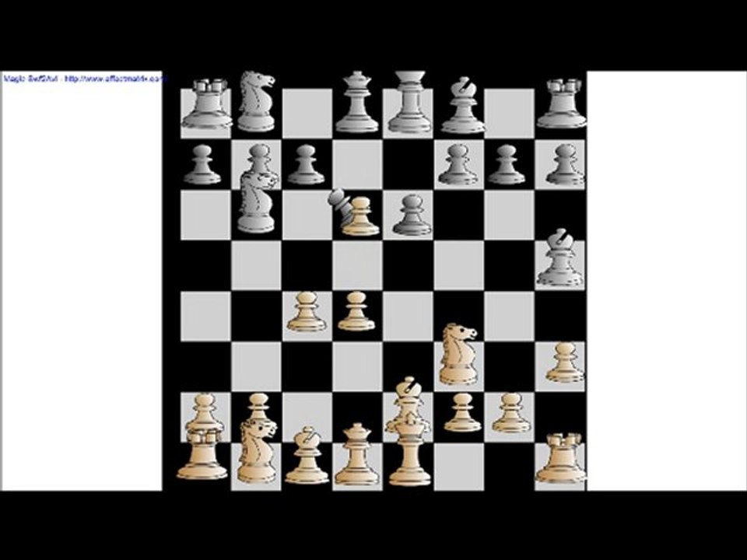
Task: Pick the black bishop on h5
Action: [x=560, y=258]
